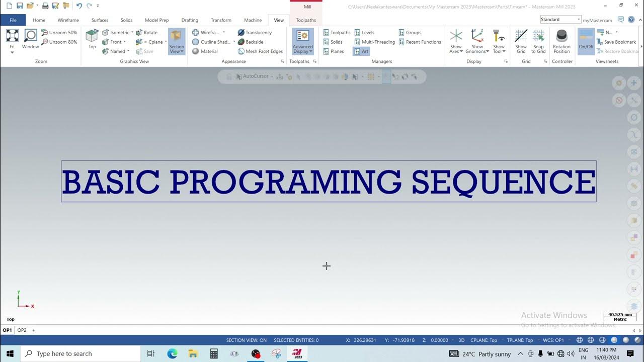This screenshot has width=644, height=362.
Task: Open Front view dropdown arrow
Action: tap(125, 42)
